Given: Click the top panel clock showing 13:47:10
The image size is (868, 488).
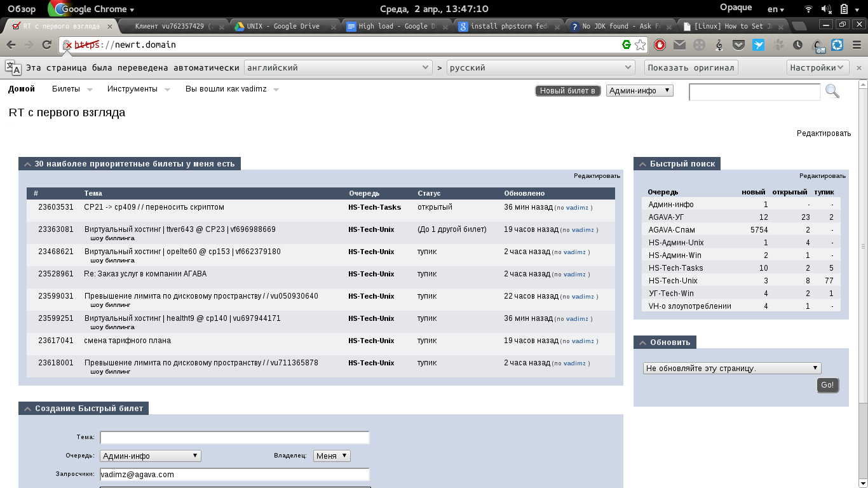Looking at the screenshot, I should pyautogui.click(x=434, y=9).
